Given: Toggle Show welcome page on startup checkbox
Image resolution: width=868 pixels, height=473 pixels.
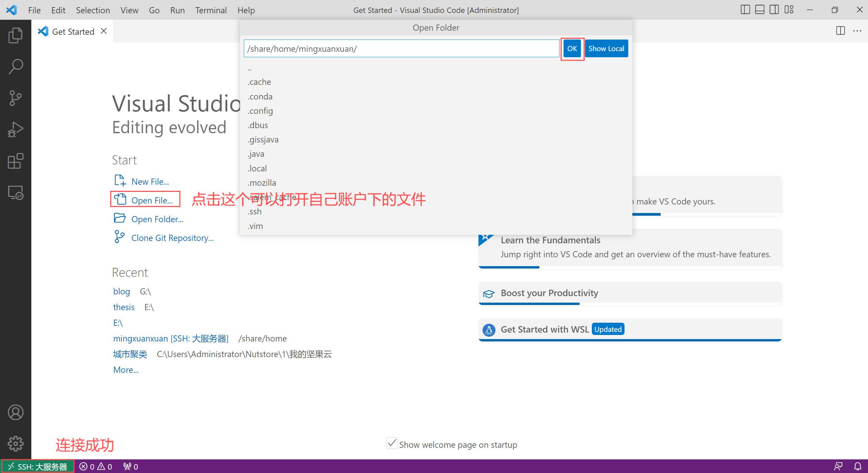Looking at the screenshot, I should (392, 443).
